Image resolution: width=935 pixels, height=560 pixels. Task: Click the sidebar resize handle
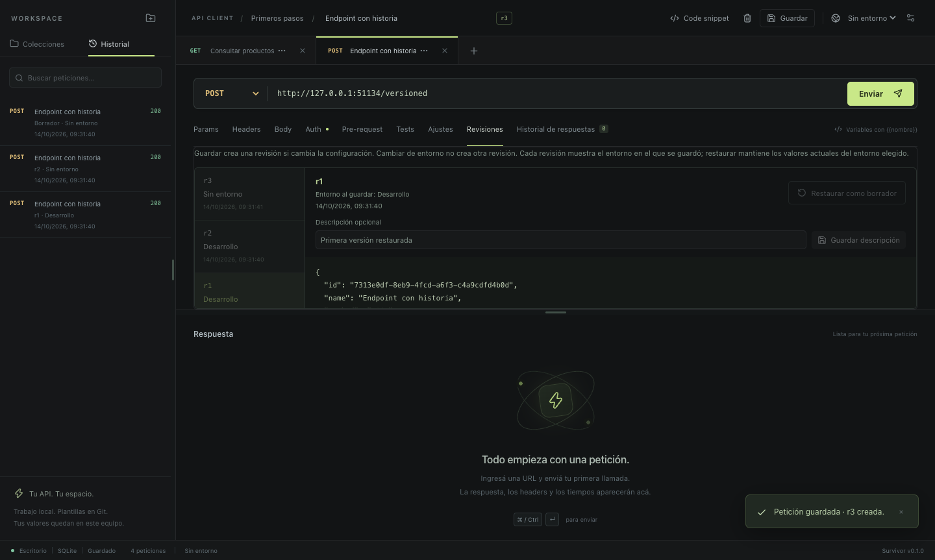(173, 270)
